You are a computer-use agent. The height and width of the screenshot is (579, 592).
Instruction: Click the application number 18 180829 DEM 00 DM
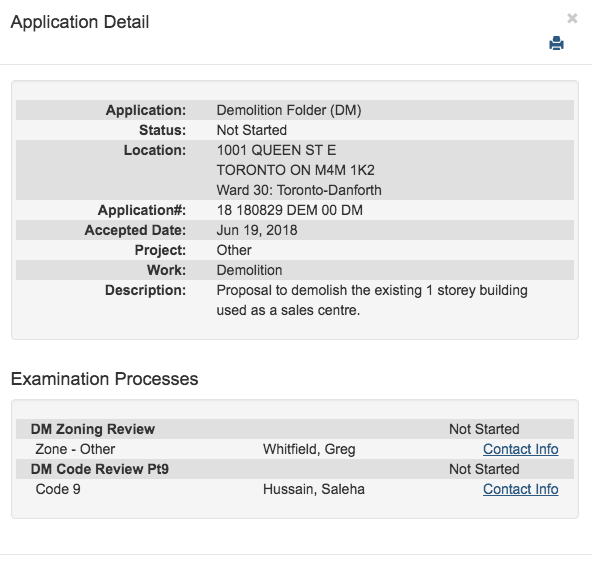point(290,210)
